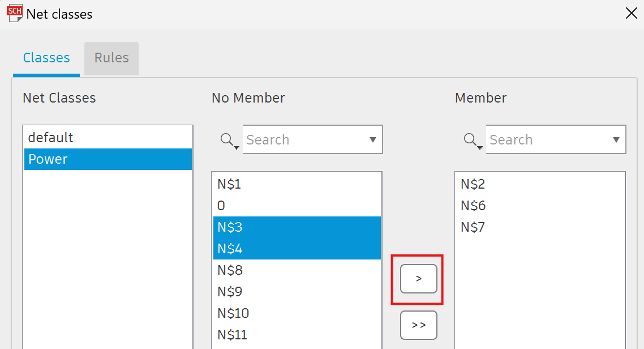Screen dimensions: 644x349
Task: Expand the Member search dropdown arrow
Action: point(616,140)
